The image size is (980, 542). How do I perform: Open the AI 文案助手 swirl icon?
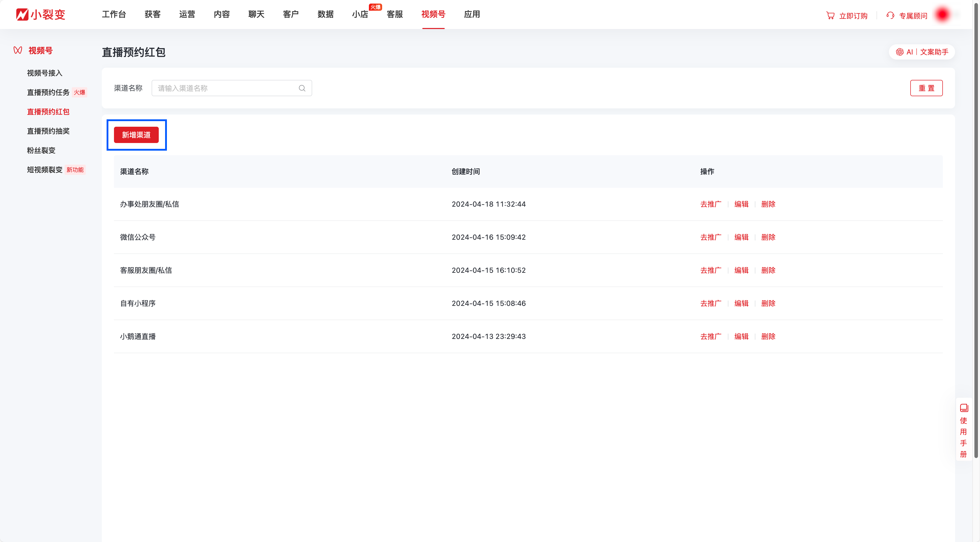pyautogui.click(x=899, y=52)
